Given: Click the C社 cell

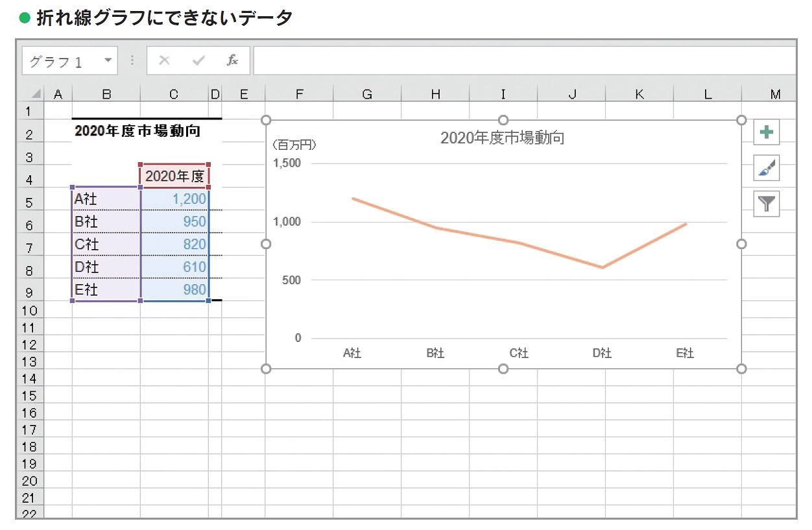Looking at the screenshot, I should coord(106,244).
